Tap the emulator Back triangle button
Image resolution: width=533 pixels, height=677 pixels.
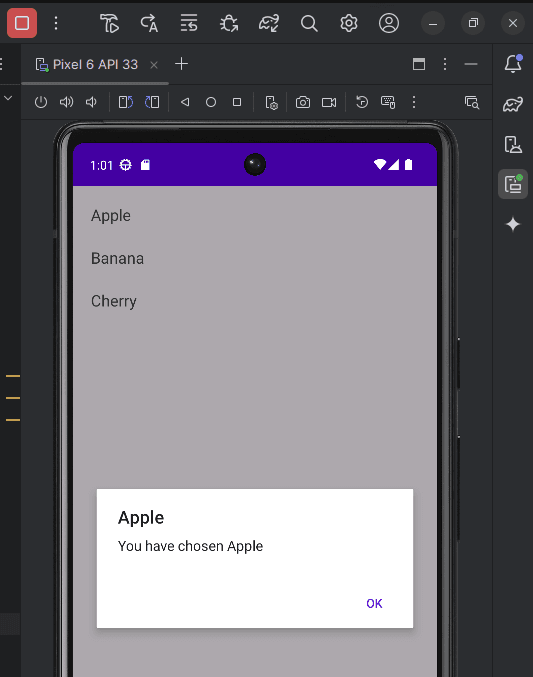pos(185,102)
